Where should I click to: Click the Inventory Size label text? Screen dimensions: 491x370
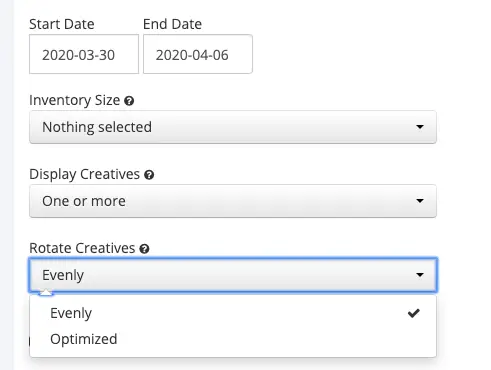coord(74,101)
